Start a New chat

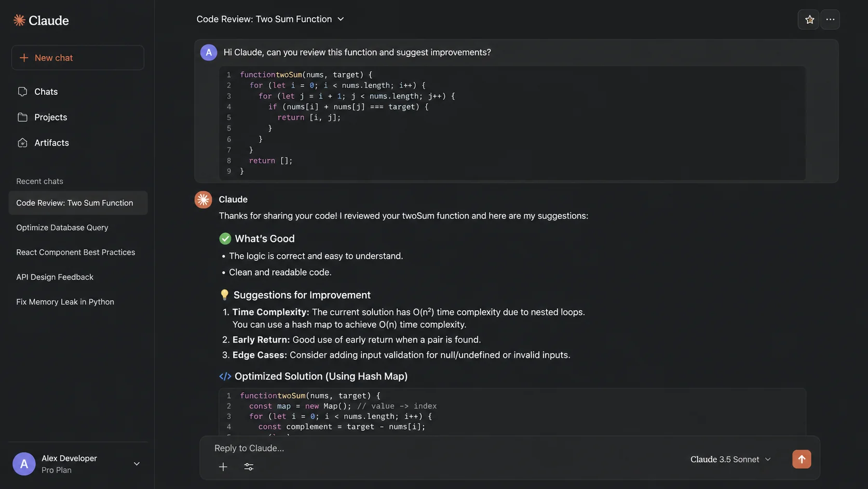78,58
